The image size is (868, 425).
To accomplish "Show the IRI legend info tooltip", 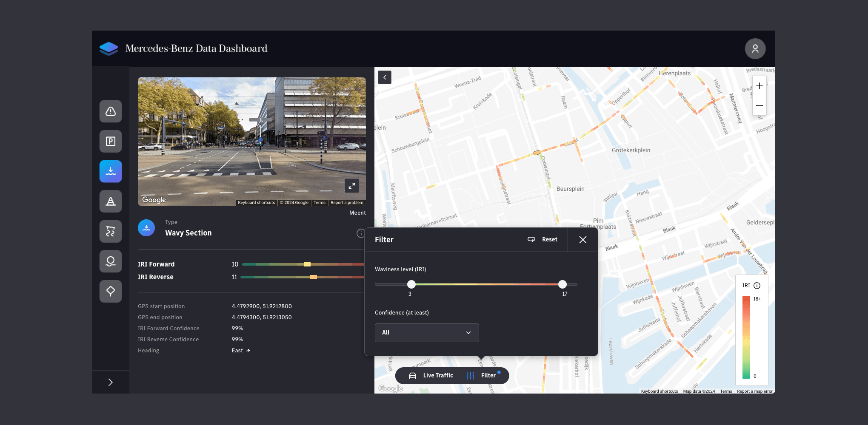I will [757, 286].
